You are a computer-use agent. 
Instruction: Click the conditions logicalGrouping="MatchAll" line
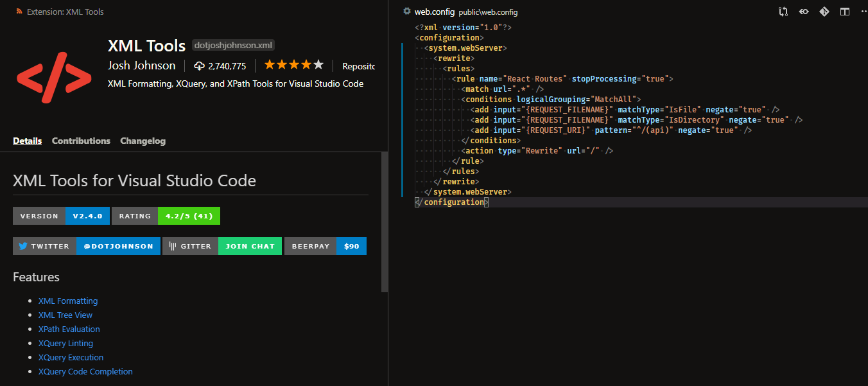[x=551, y=99]
